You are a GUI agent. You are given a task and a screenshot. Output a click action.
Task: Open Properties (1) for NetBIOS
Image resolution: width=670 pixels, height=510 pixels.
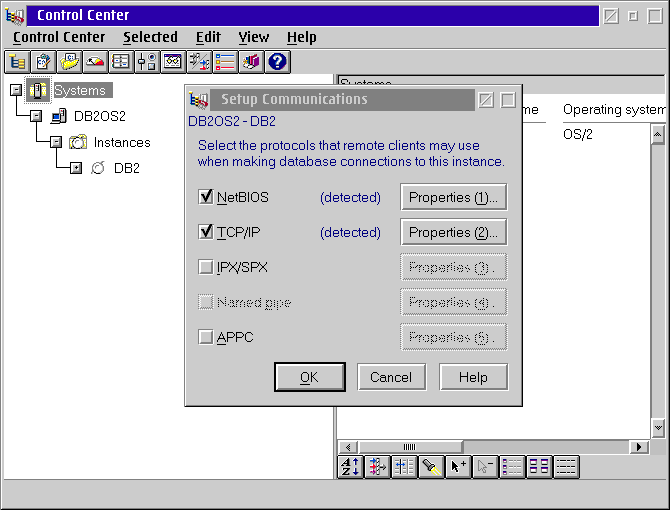pos(454,197)
